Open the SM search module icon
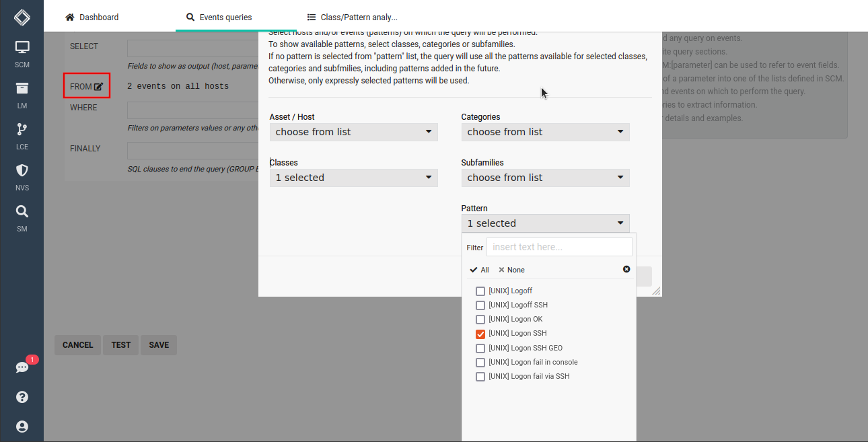This screenshot has height=442, width=868. click(x=22, y=212)
